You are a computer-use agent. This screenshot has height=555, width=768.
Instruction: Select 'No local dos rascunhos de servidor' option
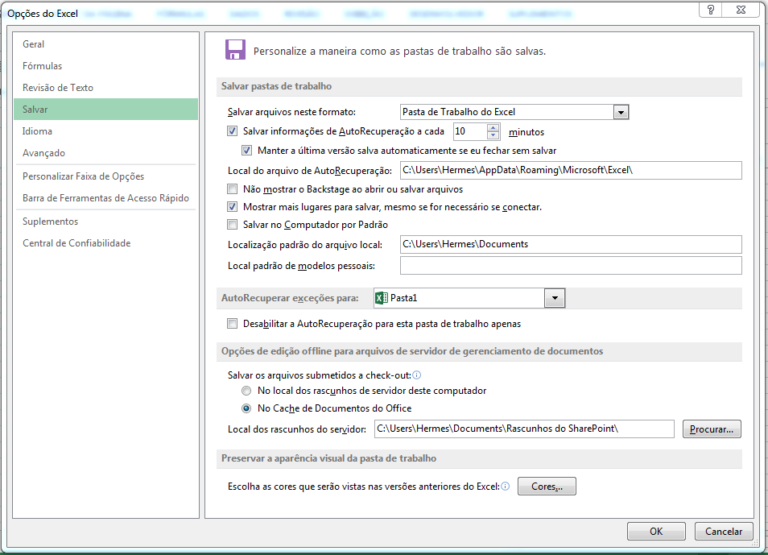tap(246, 391)
